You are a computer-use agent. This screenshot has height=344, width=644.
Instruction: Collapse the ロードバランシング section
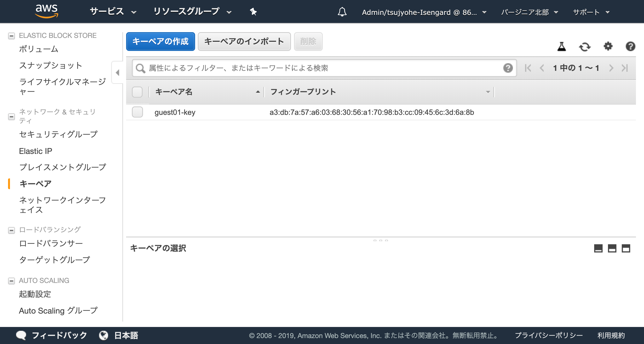tap(11, 230)
